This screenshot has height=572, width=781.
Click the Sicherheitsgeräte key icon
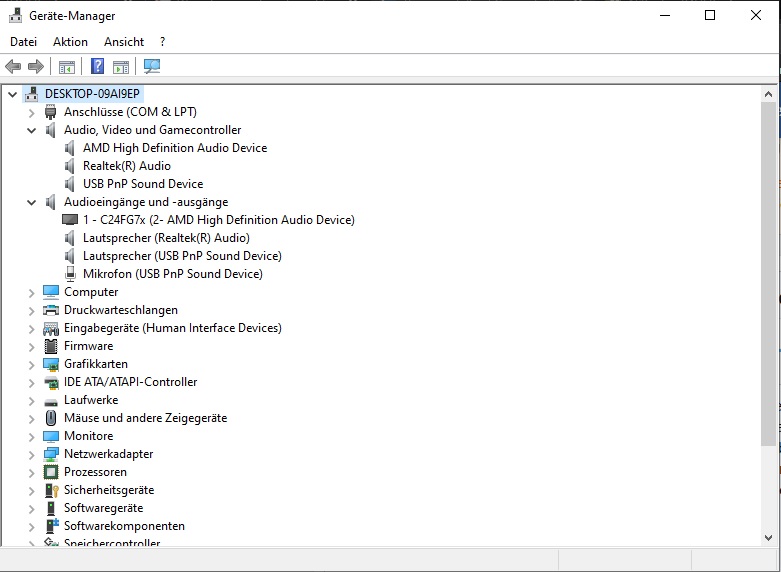[x=52, y=490]
